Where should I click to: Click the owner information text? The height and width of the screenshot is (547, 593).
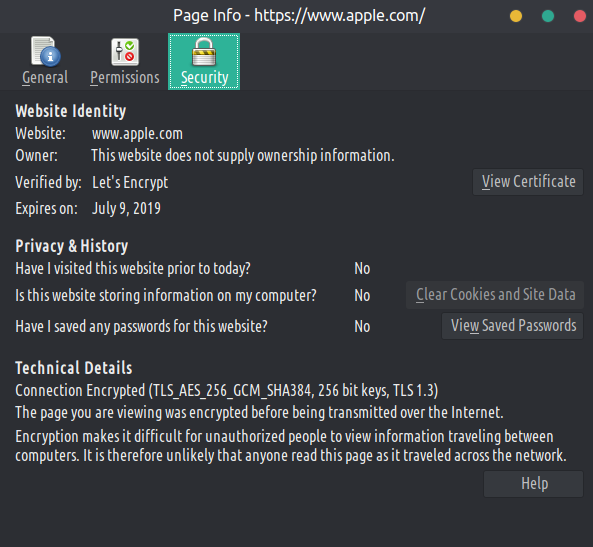(x=243, y=155)
